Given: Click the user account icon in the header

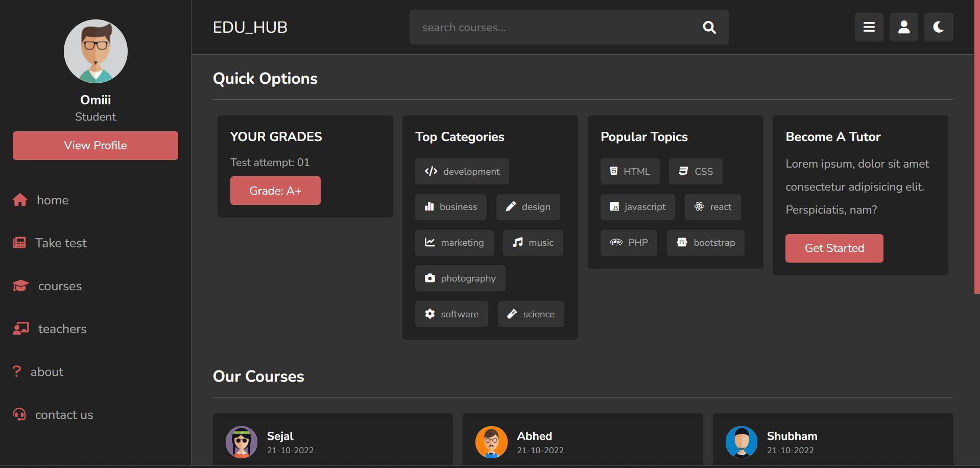Looking at the screenshot, I should pyautogui.click(x=903, y=27).
